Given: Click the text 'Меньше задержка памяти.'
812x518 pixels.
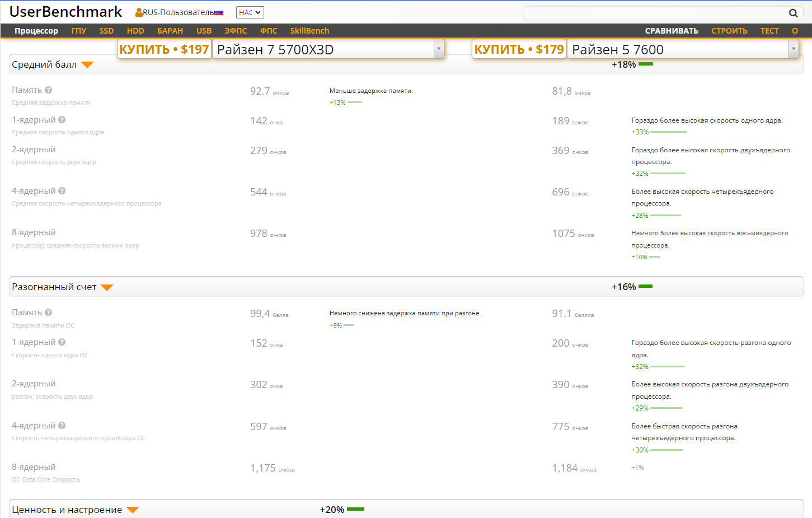Looking at the screenshot, I should coord(371,91).
